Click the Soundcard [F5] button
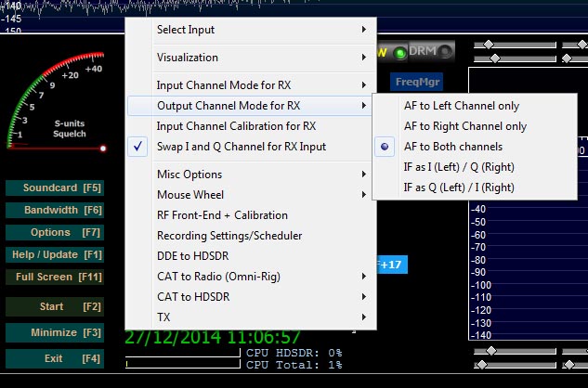The height and width of the screenshot is (388, 588). click(55, 188)
